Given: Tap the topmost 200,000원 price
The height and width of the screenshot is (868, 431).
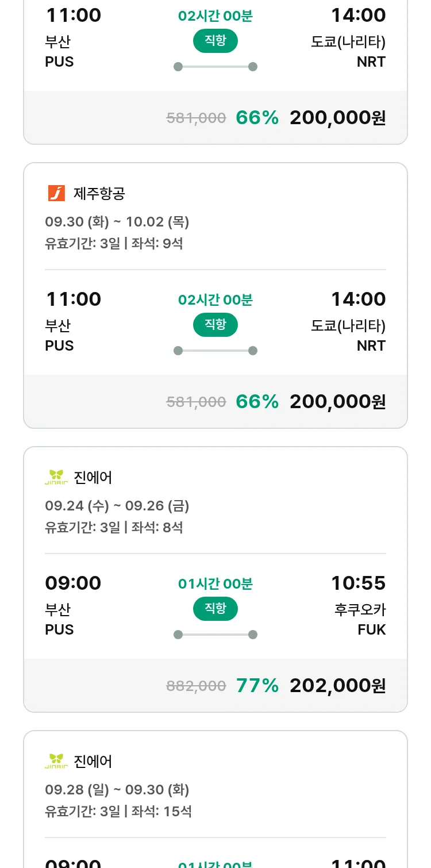Looking at the screenshot, I should coord(337,118).
